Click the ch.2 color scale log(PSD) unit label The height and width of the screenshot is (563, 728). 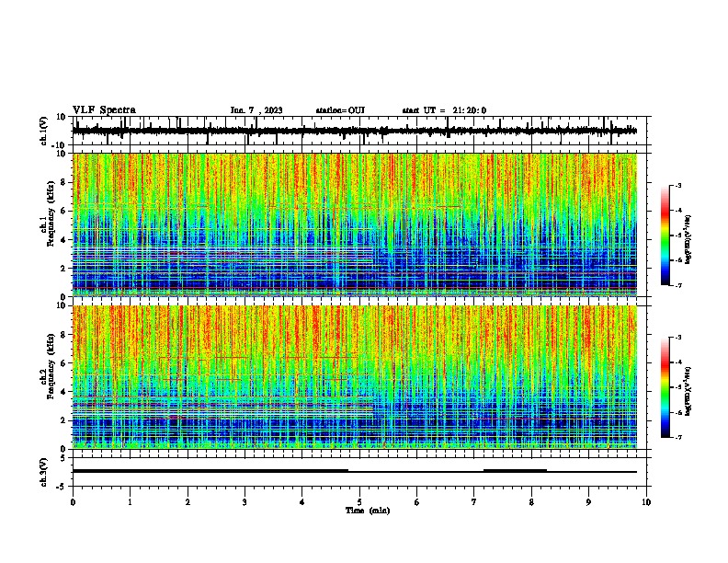688,392
